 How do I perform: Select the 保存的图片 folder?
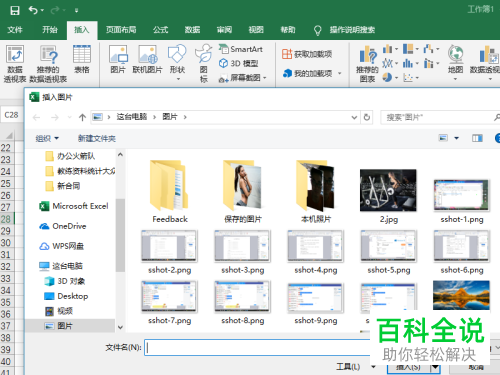[243, 191]
